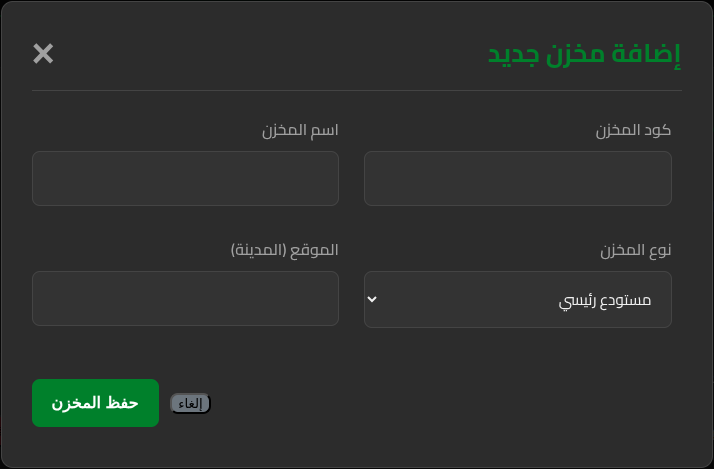
Task: Click the اسم المخزن field label
Action: click(x=300, y=131)
